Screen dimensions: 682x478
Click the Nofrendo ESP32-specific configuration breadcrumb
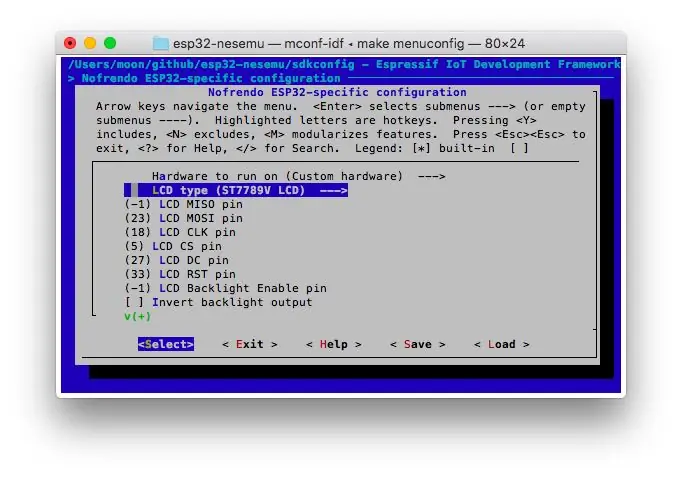pyautogui.click(x=211, y=78)
